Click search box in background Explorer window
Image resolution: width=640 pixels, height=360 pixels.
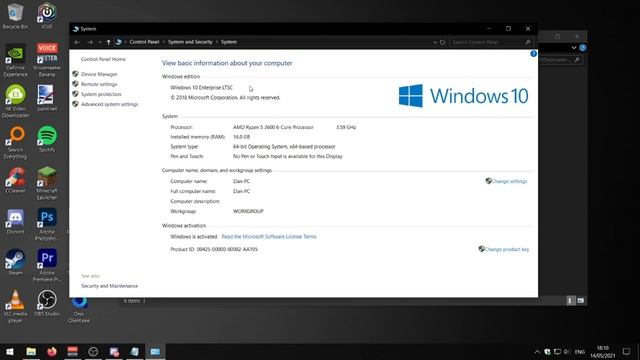560,60
